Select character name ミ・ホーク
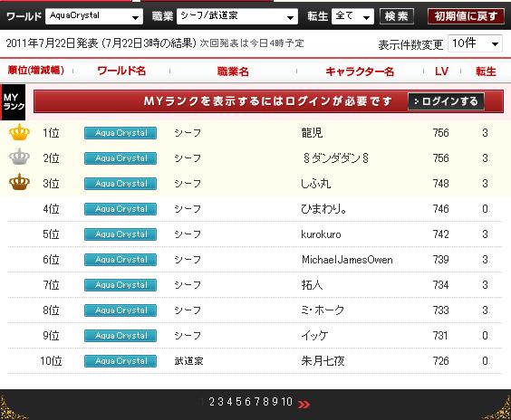The image size is (511, 420). (323, 310)
